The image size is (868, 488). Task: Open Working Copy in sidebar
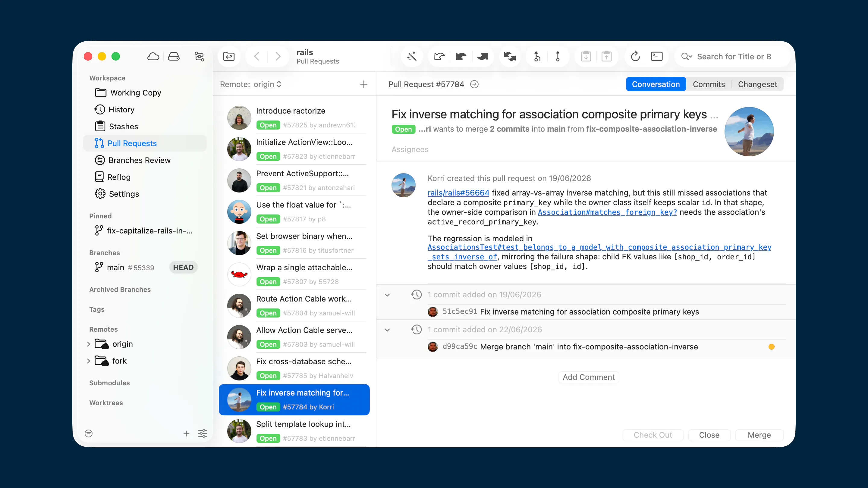tap(145, 92)
